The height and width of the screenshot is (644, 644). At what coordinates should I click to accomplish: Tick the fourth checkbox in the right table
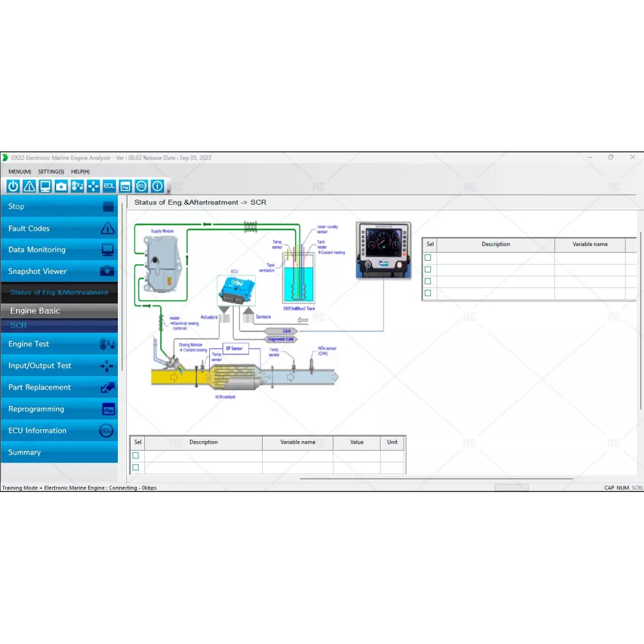tap(428, 293)
